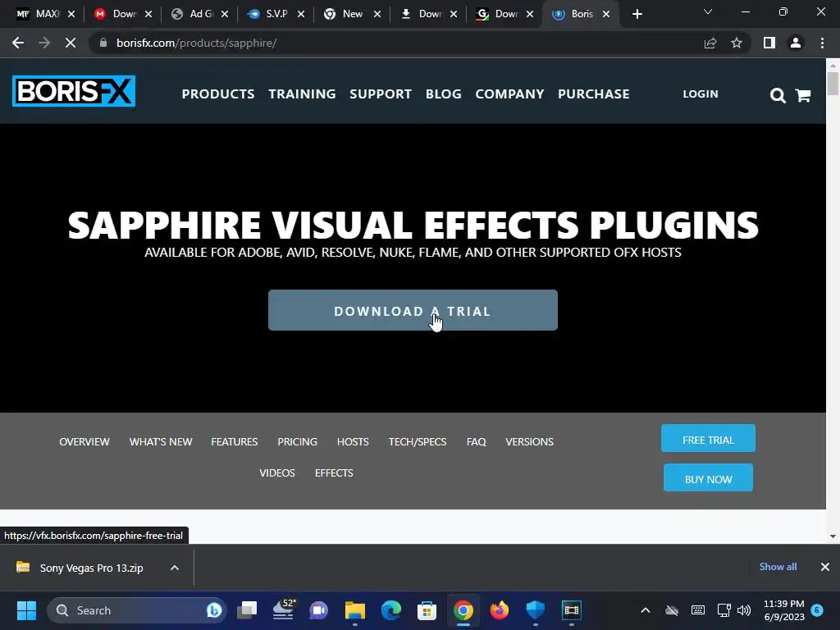Open Microsoft Store from the taskbar
This screenshot has height=630, width=840.
[x=427, y=610]
